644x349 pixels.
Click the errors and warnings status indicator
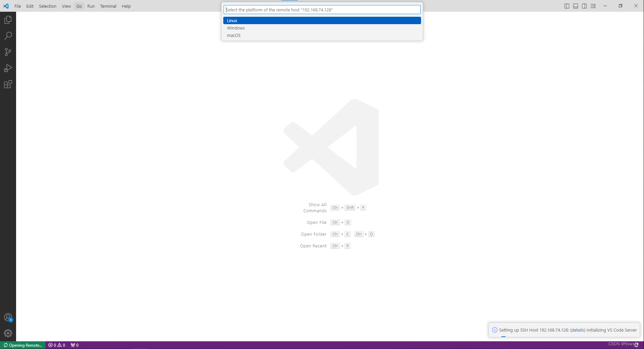57,345
